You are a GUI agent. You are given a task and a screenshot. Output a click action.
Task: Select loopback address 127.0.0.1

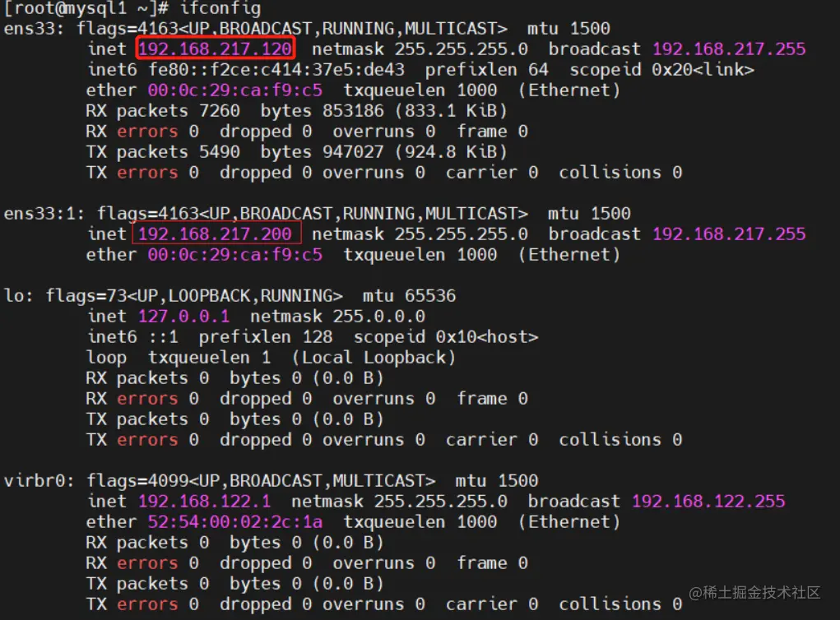coord(183,317)
